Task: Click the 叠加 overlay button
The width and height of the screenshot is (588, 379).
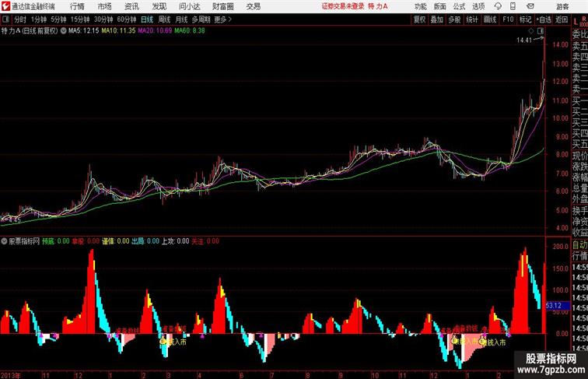Action: click(436, 19)
